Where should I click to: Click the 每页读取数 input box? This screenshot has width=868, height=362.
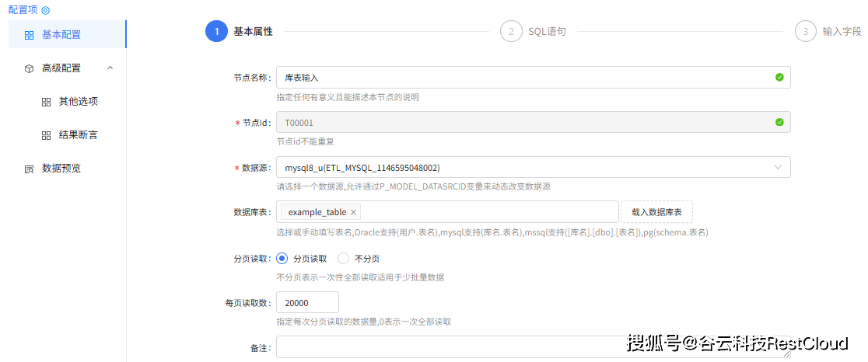[x=307, y=303]
